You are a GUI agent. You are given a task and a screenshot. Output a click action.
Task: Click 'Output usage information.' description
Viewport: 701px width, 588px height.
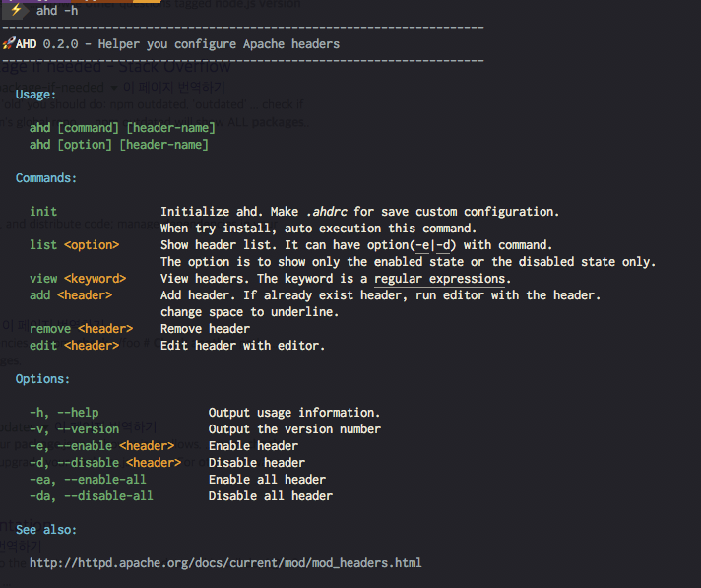point(294,413)
